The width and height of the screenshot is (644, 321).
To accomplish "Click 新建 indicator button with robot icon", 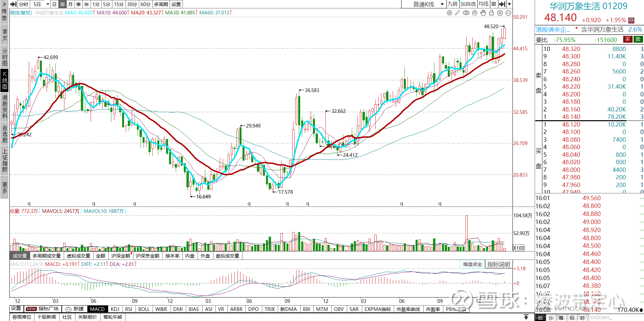I will click(75, 309).
